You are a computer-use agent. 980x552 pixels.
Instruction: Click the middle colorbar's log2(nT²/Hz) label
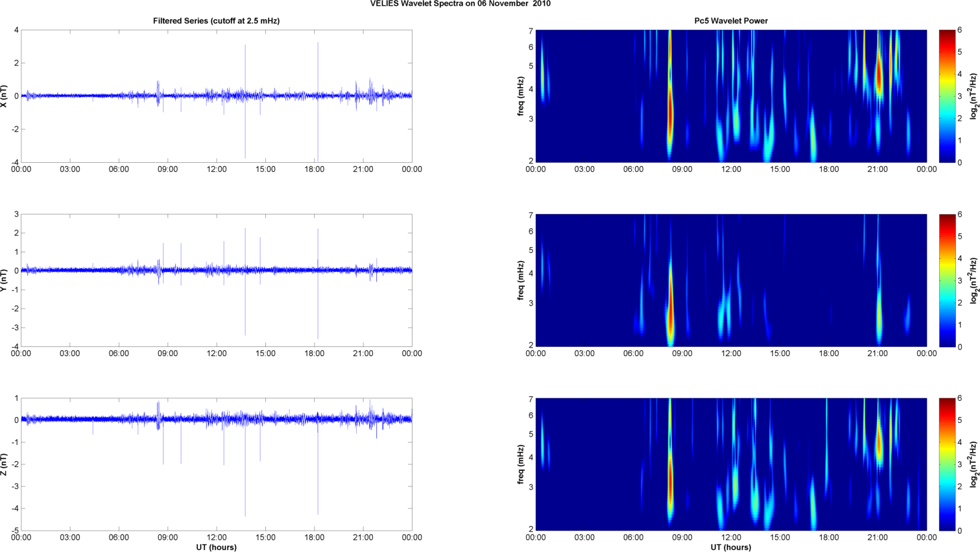click(x=974, y=280)
